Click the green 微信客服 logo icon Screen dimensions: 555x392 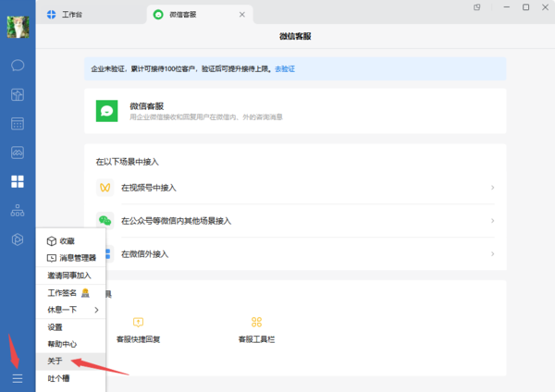(107, 111)
